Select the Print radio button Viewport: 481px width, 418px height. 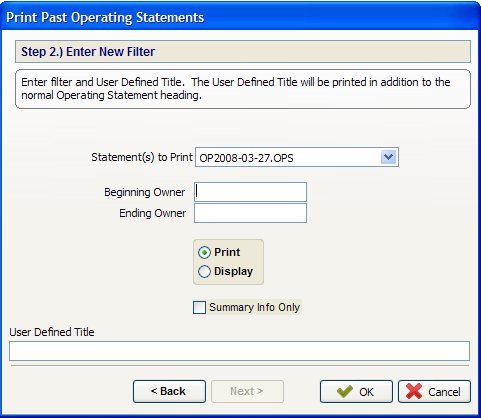point(204,252)
